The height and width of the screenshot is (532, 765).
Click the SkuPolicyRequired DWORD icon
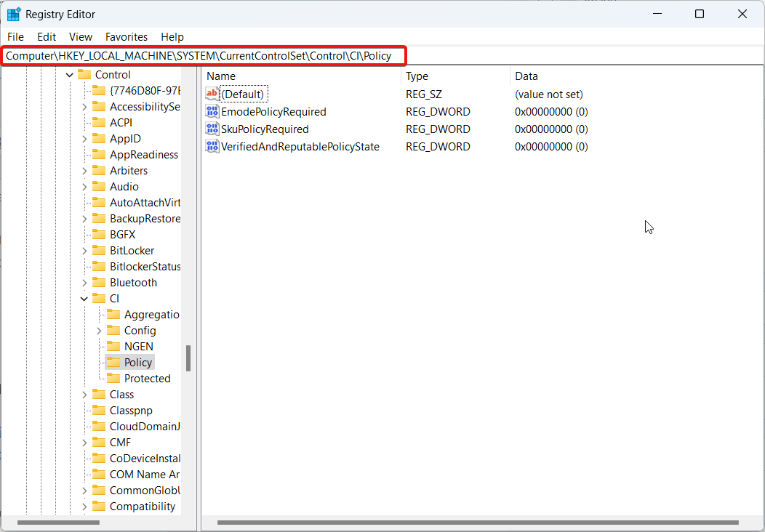[212, 129]
